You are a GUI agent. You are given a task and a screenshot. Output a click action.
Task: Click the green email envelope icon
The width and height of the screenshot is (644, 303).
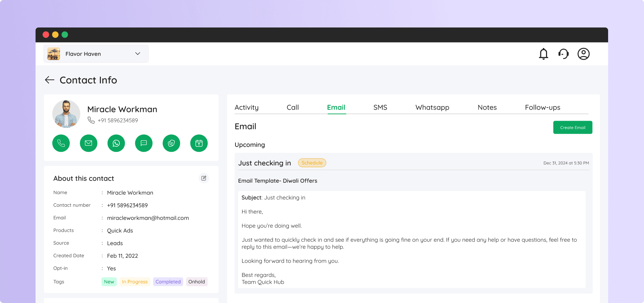tap(89, 143)
